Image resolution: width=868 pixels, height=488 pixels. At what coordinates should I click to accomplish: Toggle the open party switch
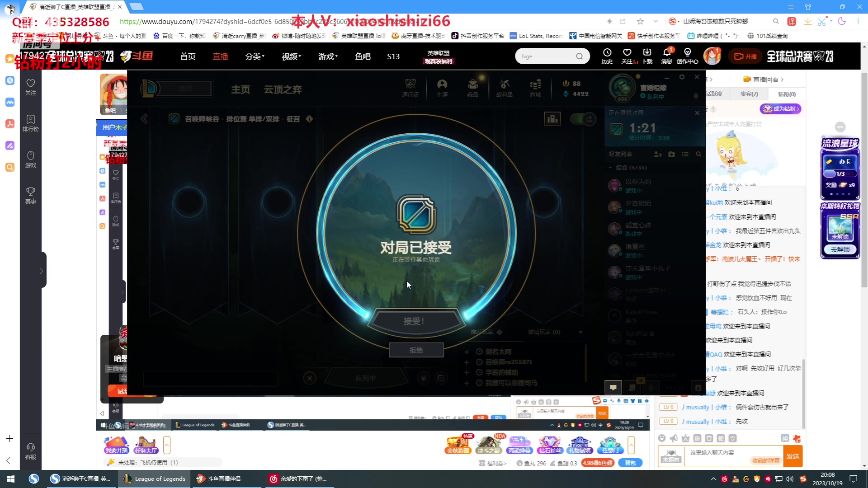point(583,119)
